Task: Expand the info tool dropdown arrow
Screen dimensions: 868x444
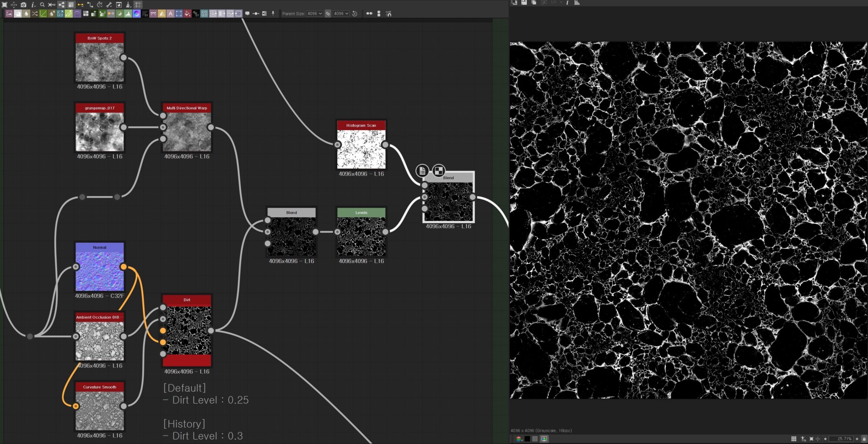Action: (x=35, y=7)
